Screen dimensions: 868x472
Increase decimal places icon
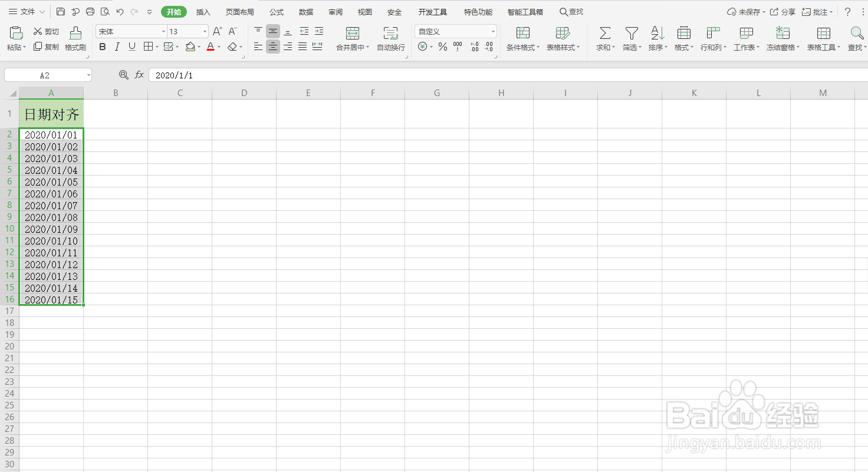coord(475,47)
